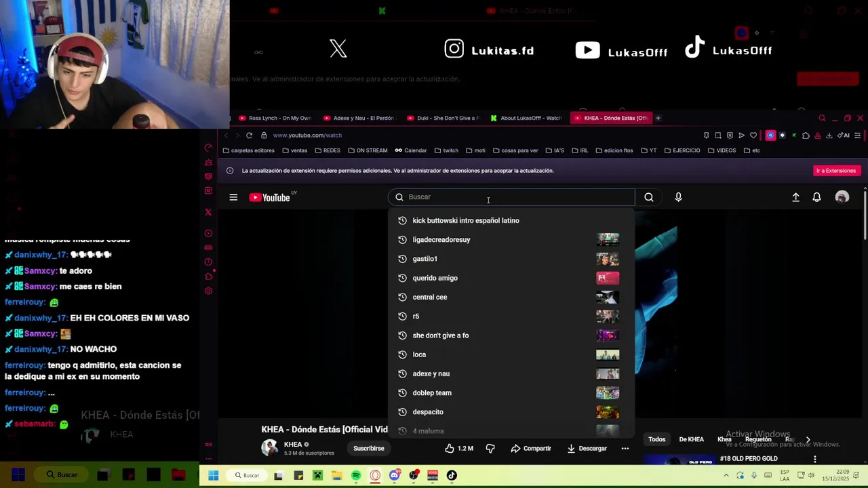Switch to 'About LukasOfff' Kick tab
868x488 pixels.
[526, 118]
